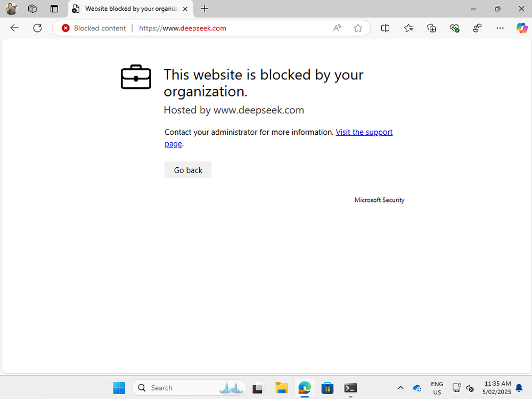The height and width of the screenshot is (399, 532).
Task: Refresh the page
Action: pos(37,28)
